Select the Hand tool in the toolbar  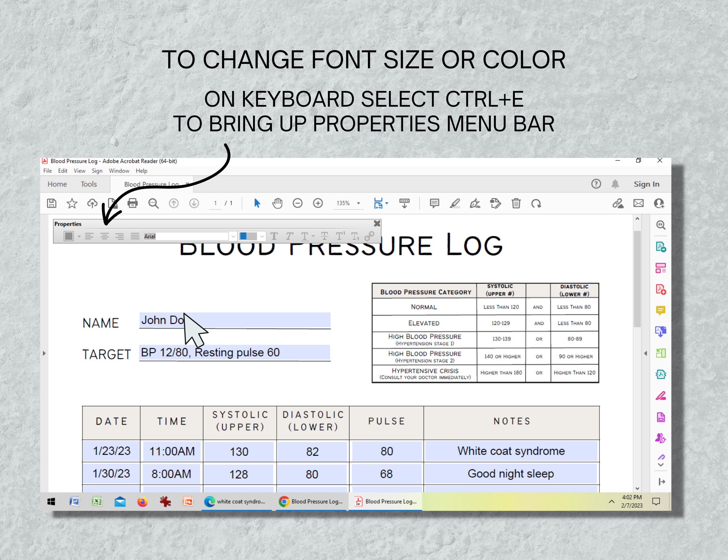click(x=277, y=203)
